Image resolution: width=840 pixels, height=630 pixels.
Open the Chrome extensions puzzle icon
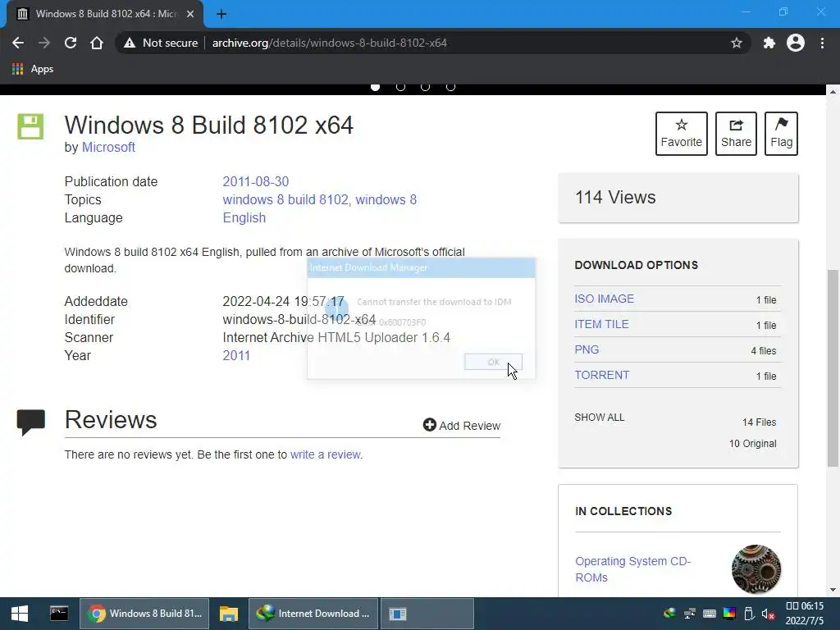769,43
